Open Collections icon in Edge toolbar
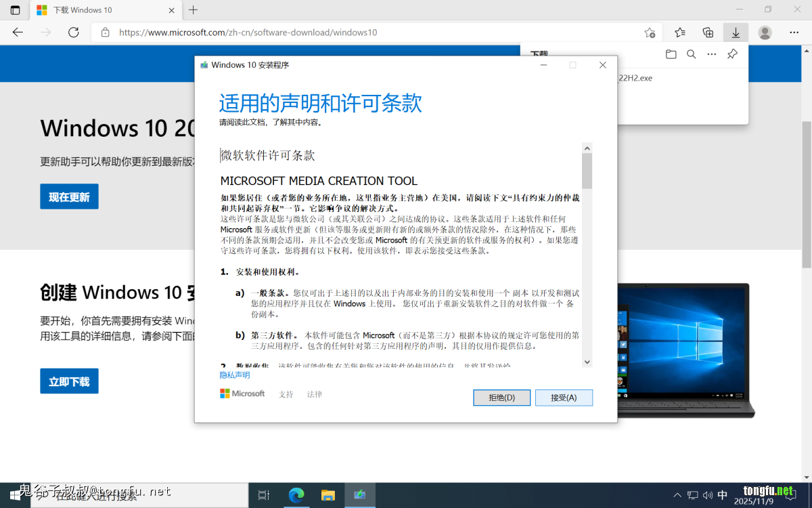 [x=708, y=33]
